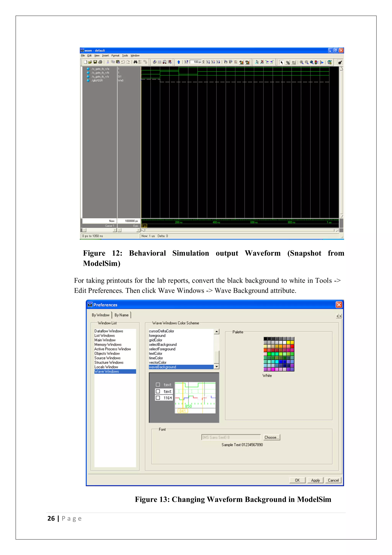This screenshot has width=392, height=555.
Task: Open the View menu in wave window
Action: tap(97, 56)
